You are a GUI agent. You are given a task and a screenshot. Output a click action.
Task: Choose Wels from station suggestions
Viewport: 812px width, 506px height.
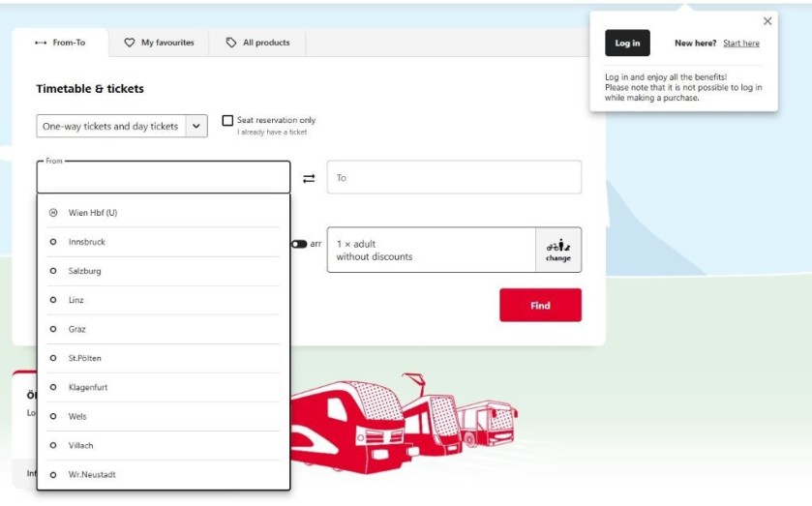(x=164, y=416)
